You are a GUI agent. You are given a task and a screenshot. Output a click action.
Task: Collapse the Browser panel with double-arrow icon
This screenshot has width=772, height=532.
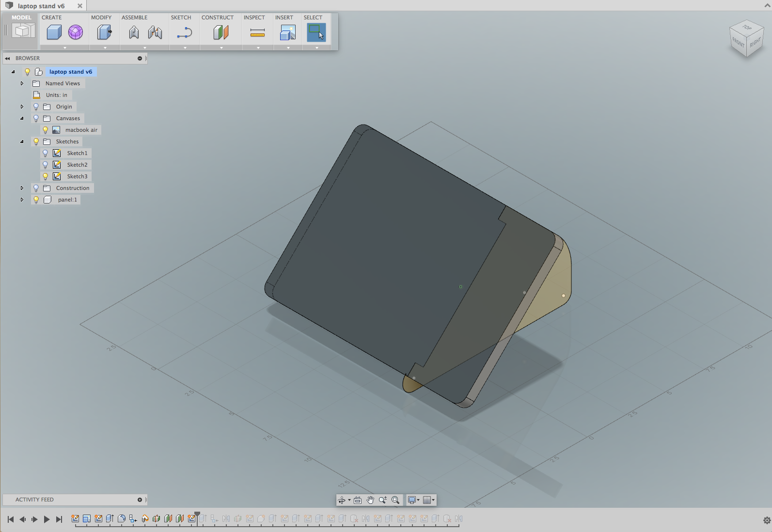7,58
